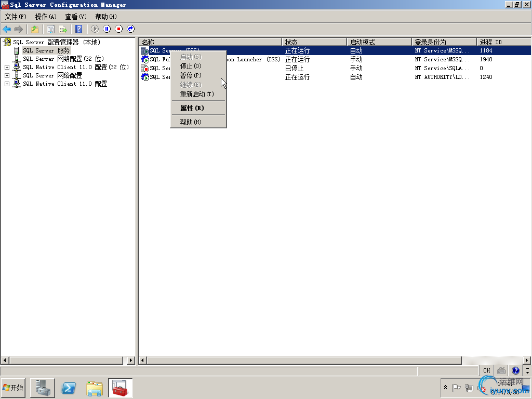Click the SQL Server 服务 tree icon
The height and width of the screenshot is (399, 532).
[16, 50]
